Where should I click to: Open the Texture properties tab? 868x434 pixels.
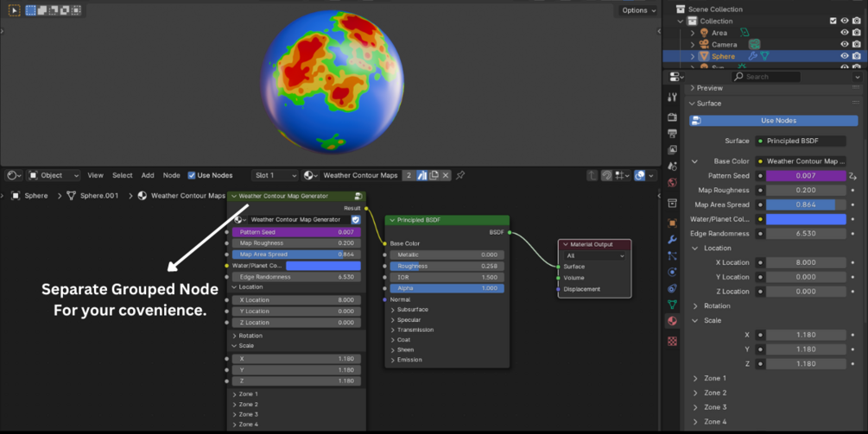pos(672,341)
